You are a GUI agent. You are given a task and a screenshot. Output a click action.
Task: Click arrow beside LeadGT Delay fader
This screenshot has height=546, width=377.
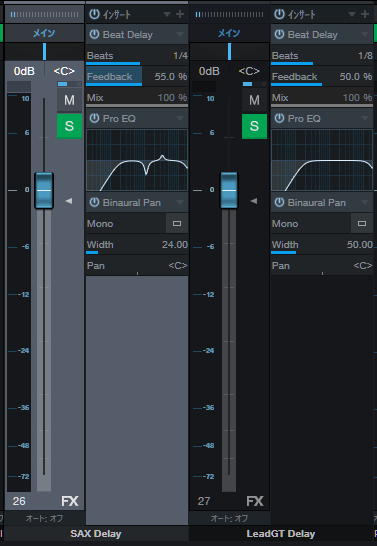[254, 201]
